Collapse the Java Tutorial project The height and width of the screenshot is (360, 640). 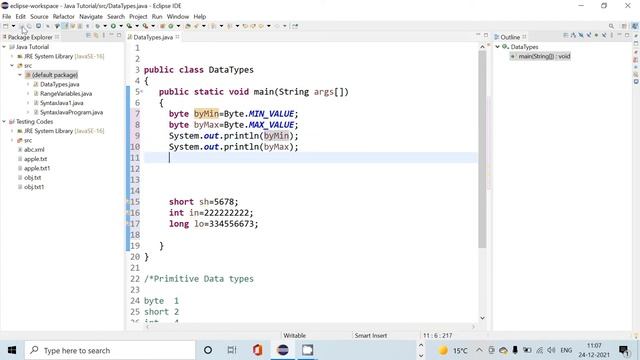pos(4,47)
